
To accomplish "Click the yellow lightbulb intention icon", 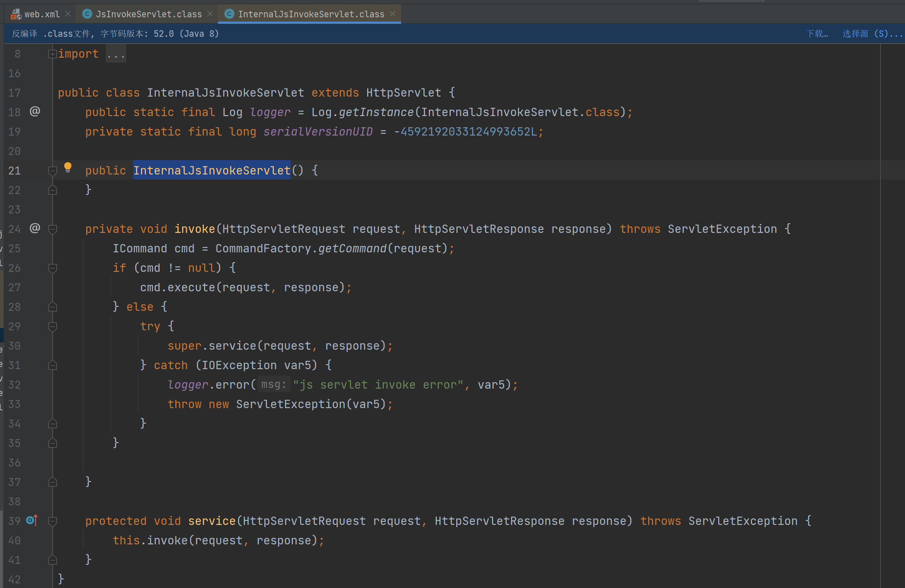I will tap(68, 167).
